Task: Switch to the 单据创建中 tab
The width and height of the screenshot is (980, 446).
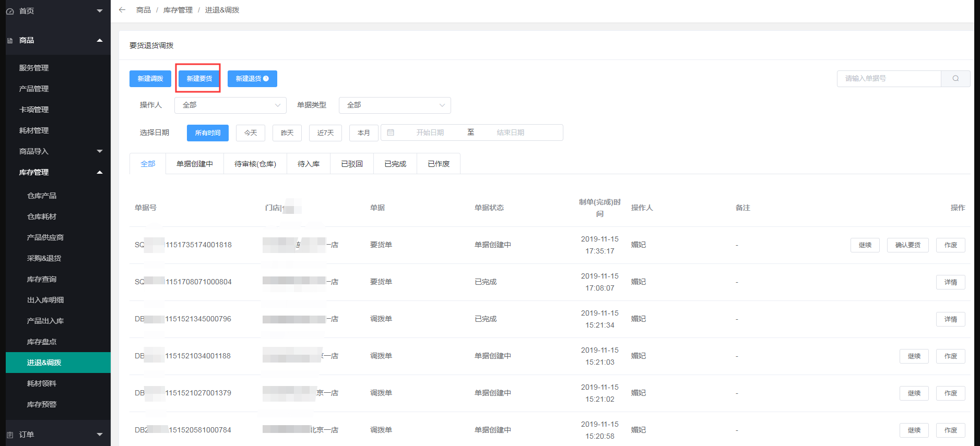Action: coord(195,164)
